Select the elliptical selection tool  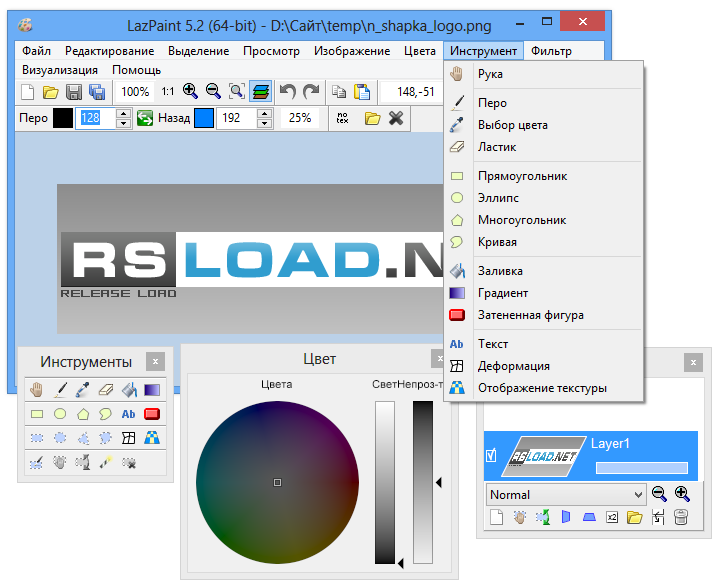pyautogui.click(x=60, y=438)
